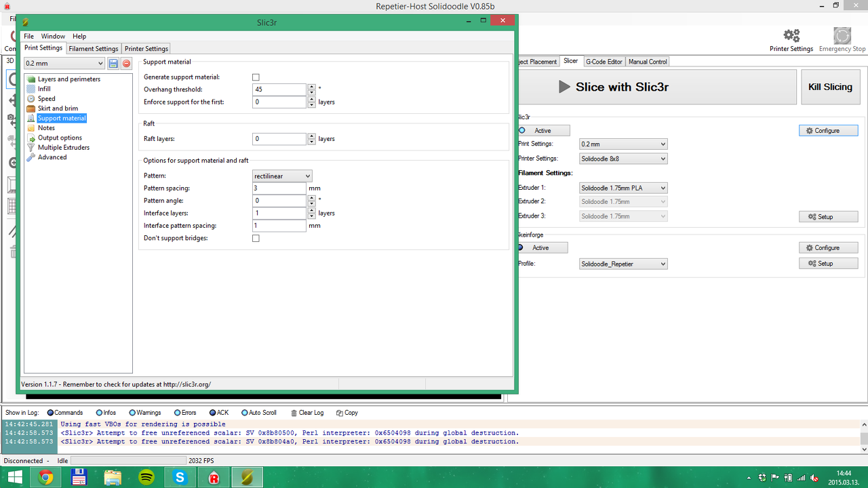Click the save preset disk icon in Slic3r
This screenshot has width=868, height=488.
click(113, 64)
